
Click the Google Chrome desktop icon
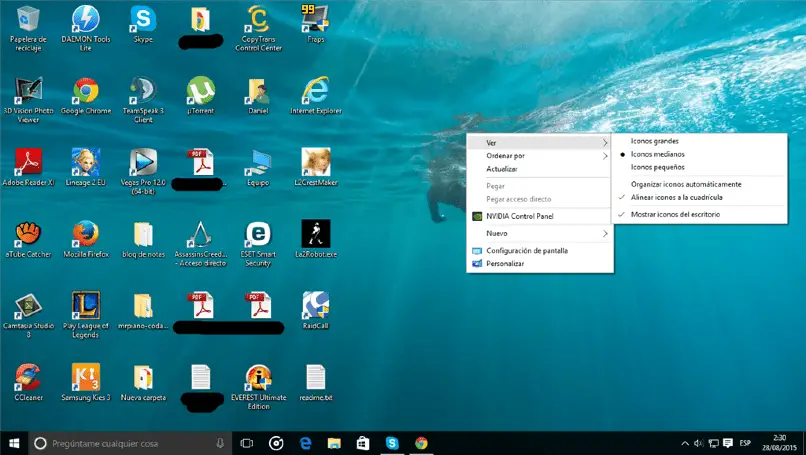(x=86, y=91)
